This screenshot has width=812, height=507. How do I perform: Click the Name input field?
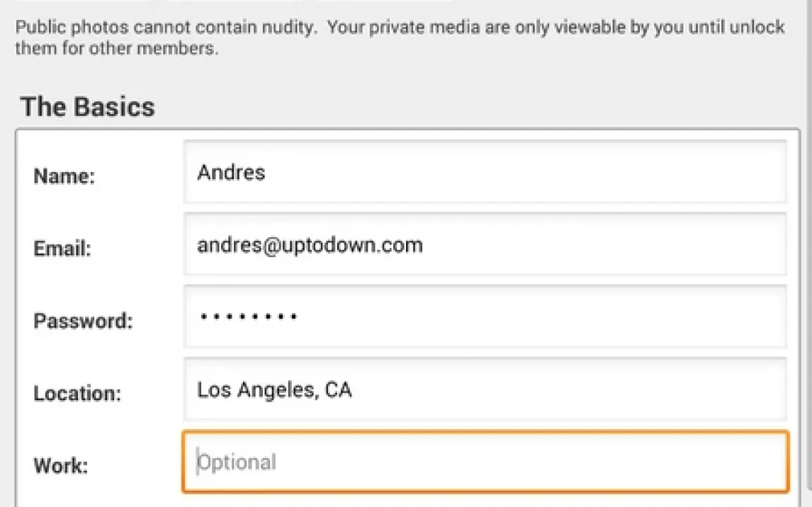point(485,172)
